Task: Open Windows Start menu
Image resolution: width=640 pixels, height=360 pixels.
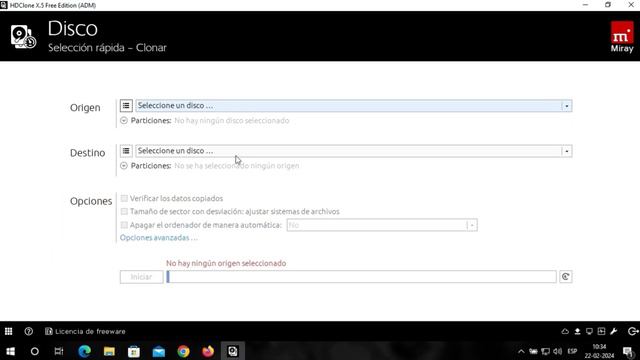Action: (x=11, y=351)
